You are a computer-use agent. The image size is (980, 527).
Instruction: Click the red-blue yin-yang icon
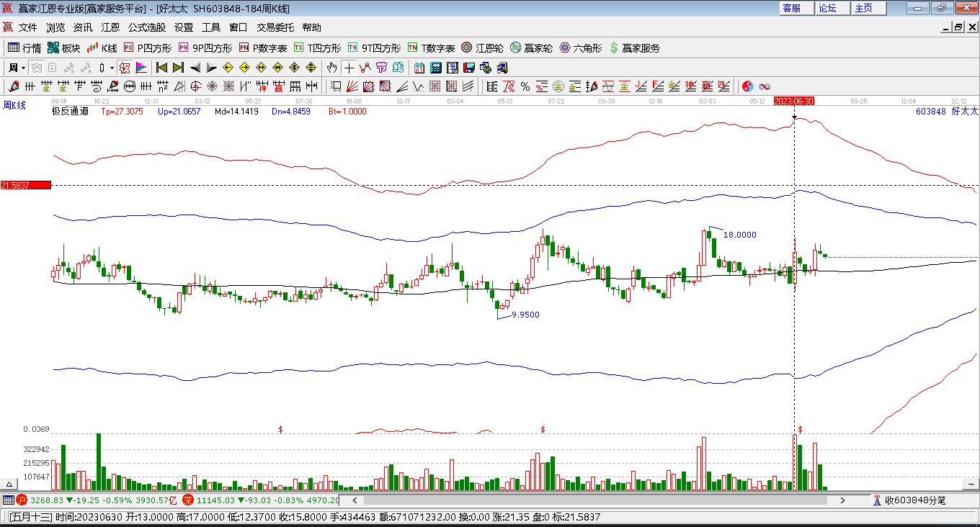pyautogui.click(x=748, y=86)
